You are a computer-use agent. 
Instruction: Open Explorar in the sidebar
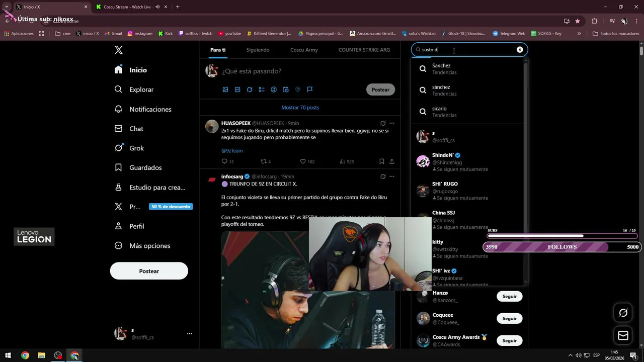coord(134,89)
